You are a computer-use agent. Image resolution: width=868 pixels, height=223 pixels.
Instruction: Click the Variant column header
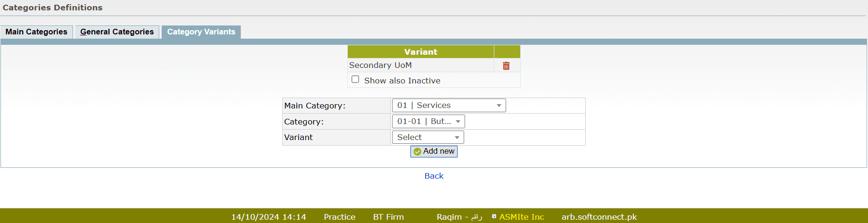[420, 52]
